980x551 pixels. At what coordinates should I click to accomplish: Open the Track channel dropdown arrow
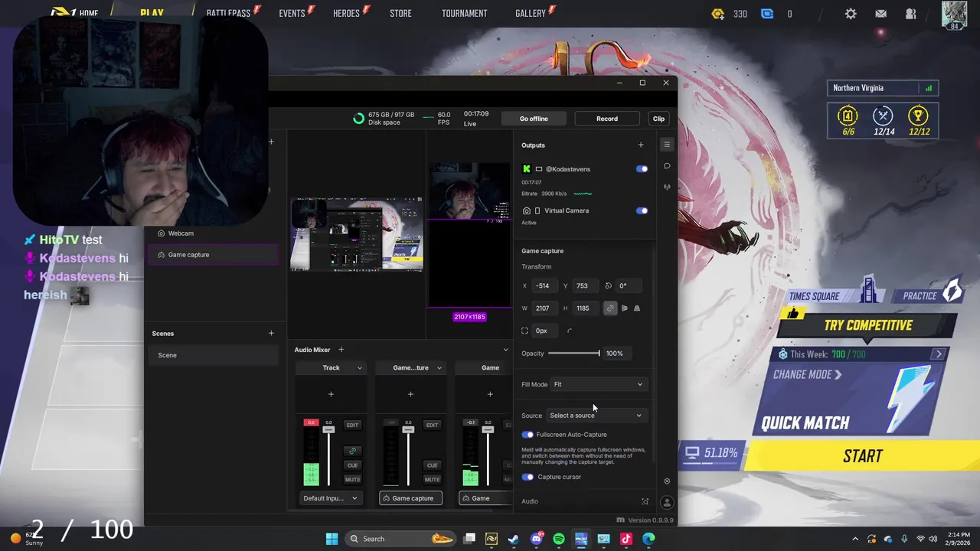click(x=359, y=368)
